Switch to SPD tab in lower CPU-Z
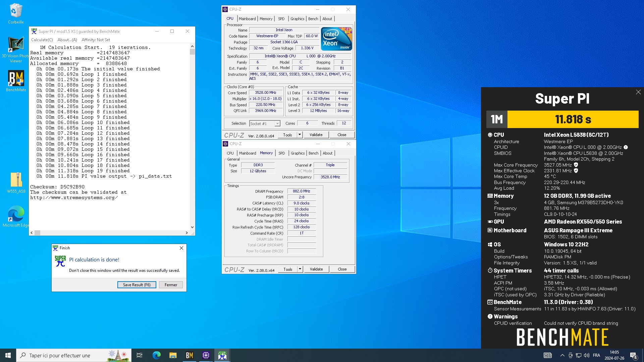 pos(282,153)
